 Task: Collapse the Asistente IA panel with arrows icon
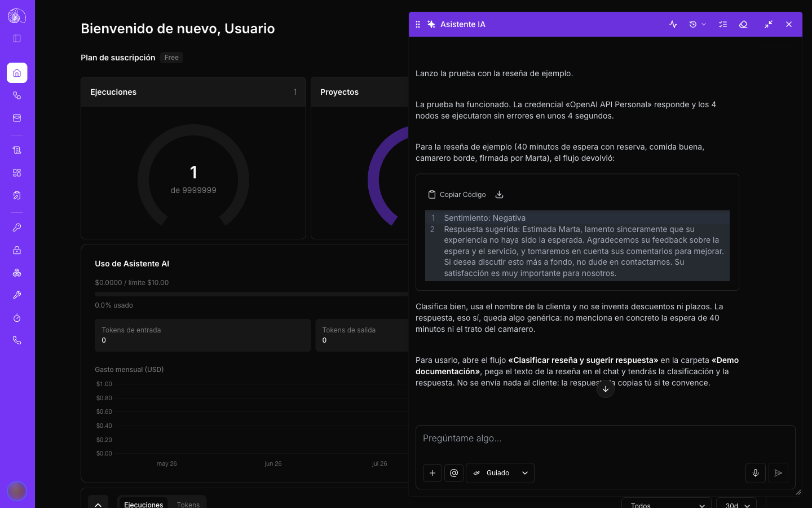[x=769, y=24]
